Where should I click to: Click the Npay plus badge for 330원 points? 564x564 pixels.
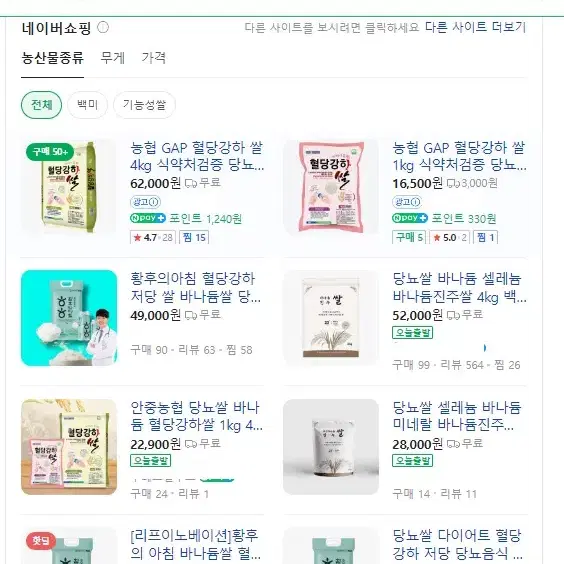click(x=410, y=218)
